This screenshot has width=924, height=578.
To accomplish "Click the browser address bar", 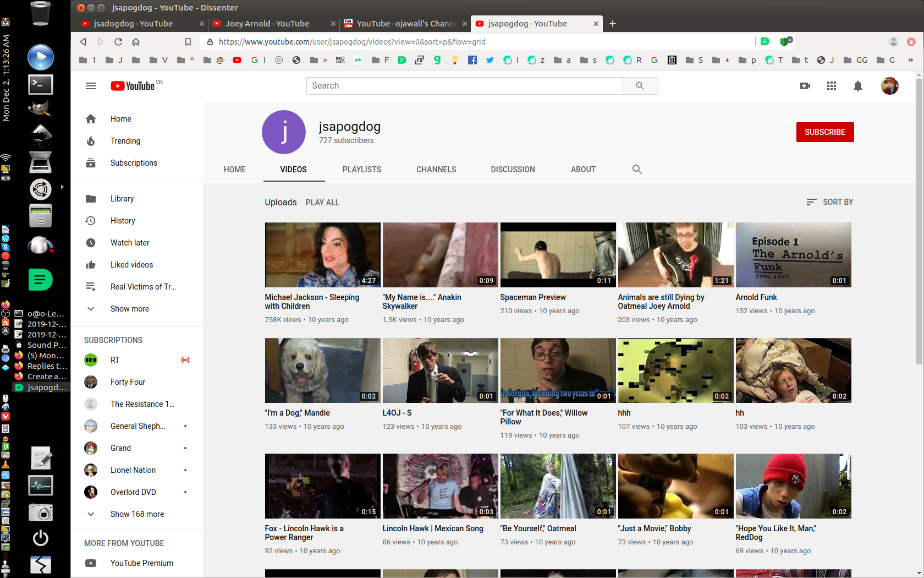I will (x=479, y=42).
